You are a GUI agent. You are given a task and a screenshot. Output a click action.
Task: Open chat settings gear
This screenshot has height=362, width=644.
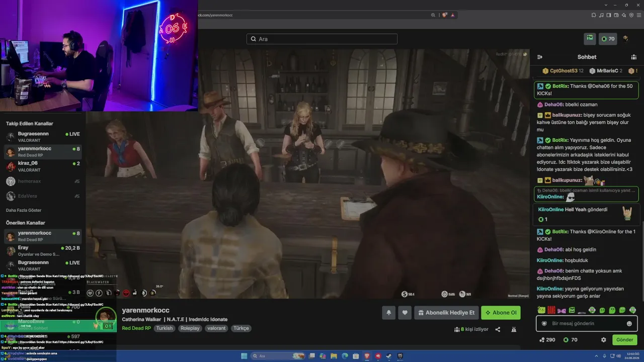604,340
